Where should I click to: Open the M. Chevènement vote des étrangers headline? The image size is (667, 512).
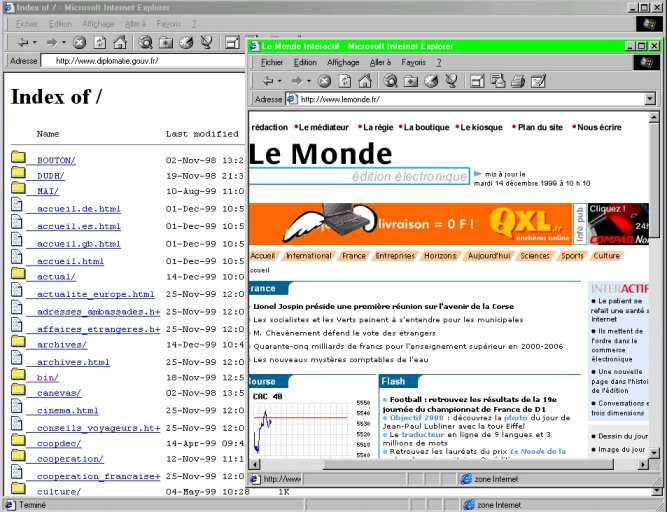[x=345, y=333]
